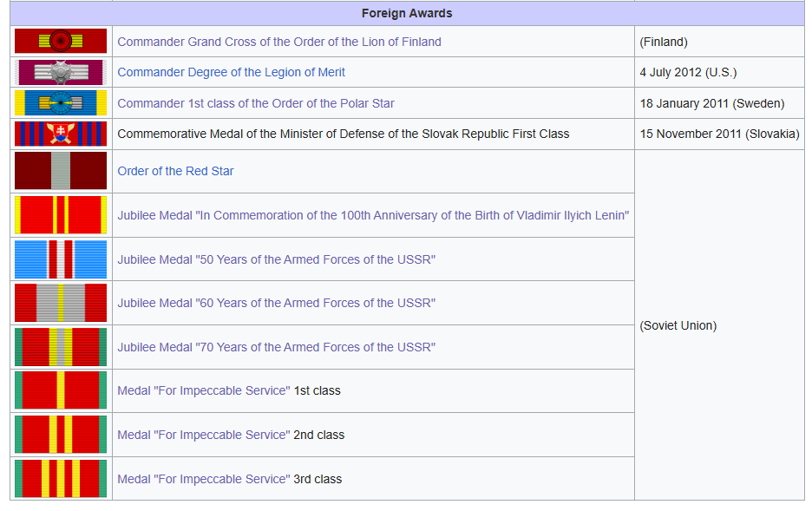Screen dimensions: 812x511
Task: Click the Impeccable Service 1st class ribbon
Action: pos(61,390)
